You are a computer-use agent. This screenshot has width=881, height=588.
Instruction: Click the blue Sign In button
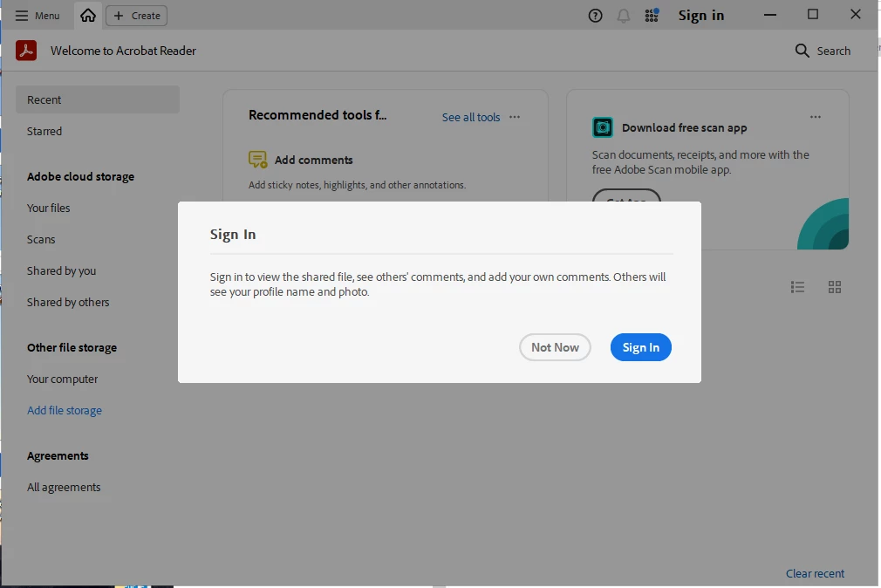click(641, 347)
